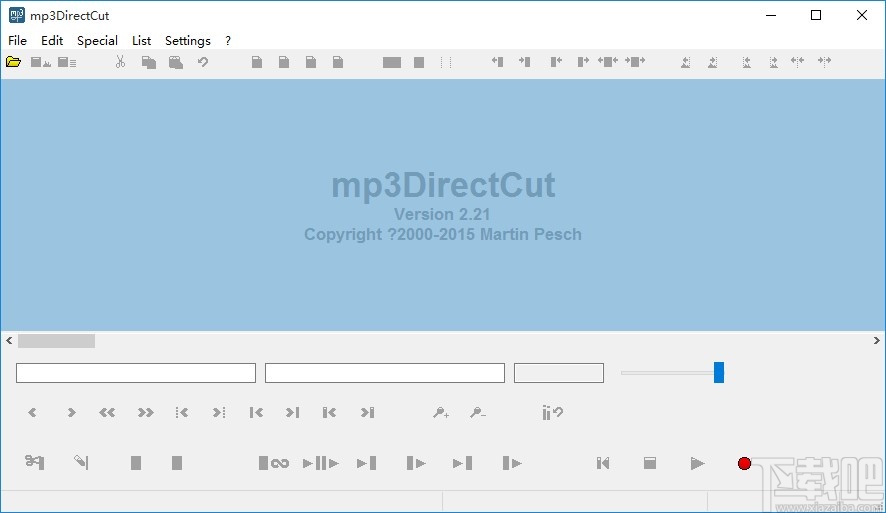Click the copy icon in the top toolbar
Viewport: 886px width, 513px height.
(x=149, y=62)
